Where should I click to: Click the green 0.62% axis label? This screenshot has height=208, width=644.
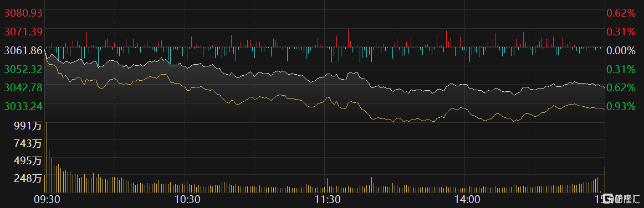click(x=621, y=87)
